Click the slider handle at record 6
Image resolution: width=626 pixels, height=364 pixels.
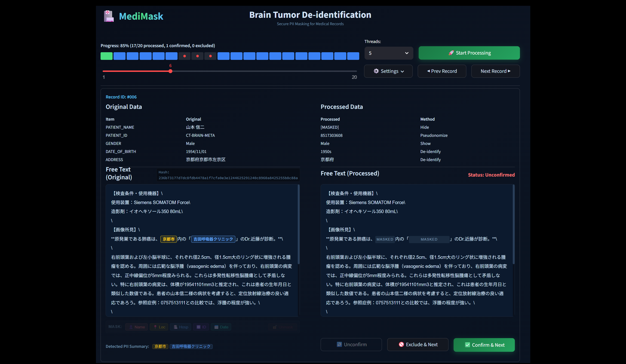(x=170, y=71)
